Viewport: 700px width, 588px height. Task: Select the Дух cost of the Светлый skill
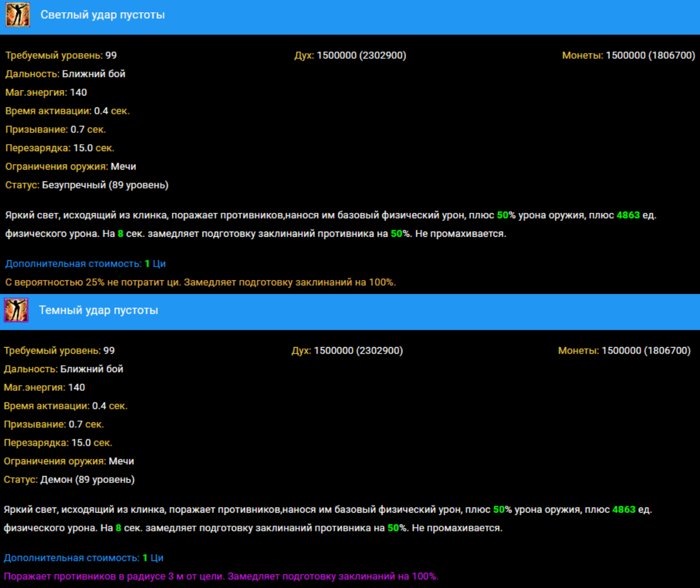pos(351,55)
